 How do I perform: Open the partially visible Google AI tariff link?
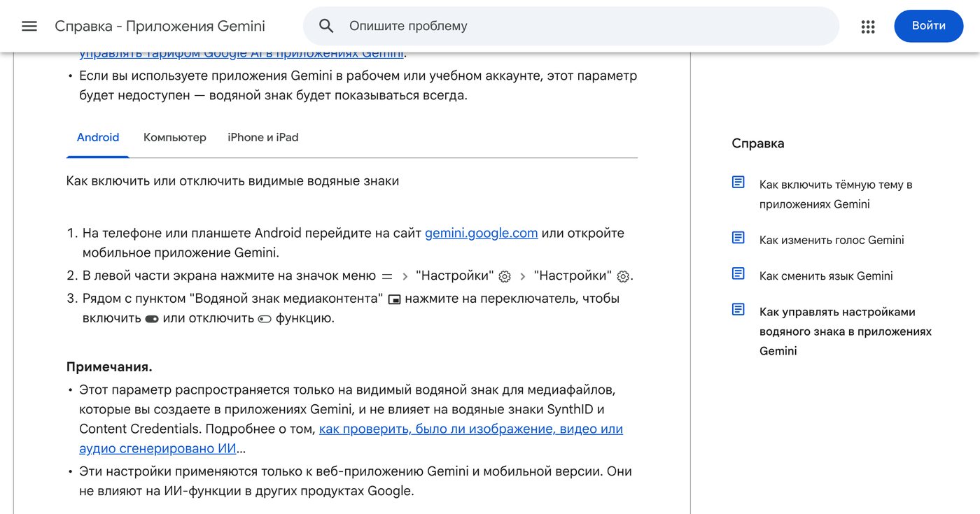241,54
